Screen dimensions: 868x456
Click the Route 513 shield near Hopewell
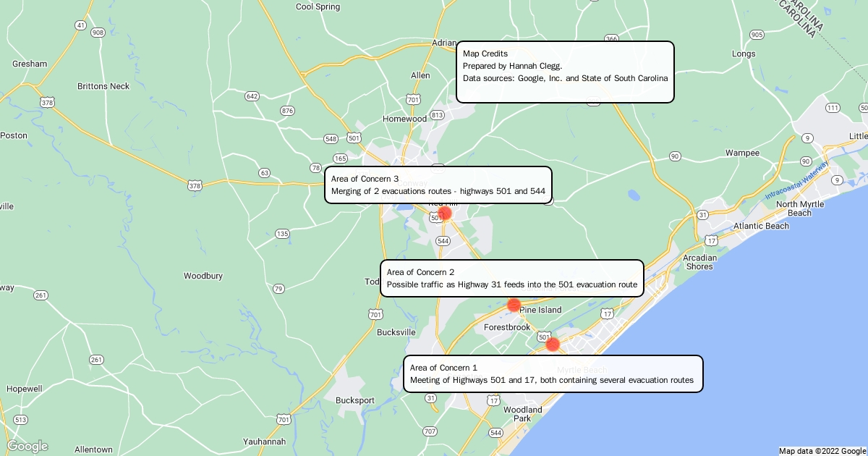tap(20, 420)
